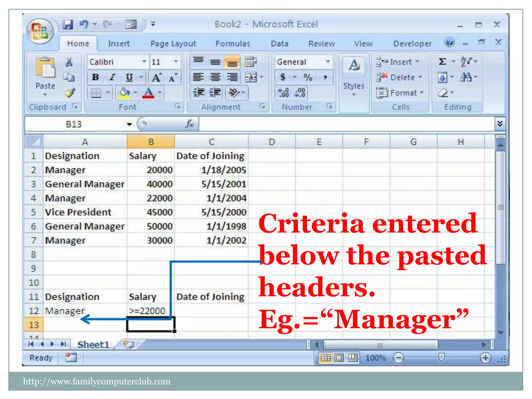The height and width of the screenshot is (399, 532).
Task: Toggle middle vertical alignment
Action: 215,62
